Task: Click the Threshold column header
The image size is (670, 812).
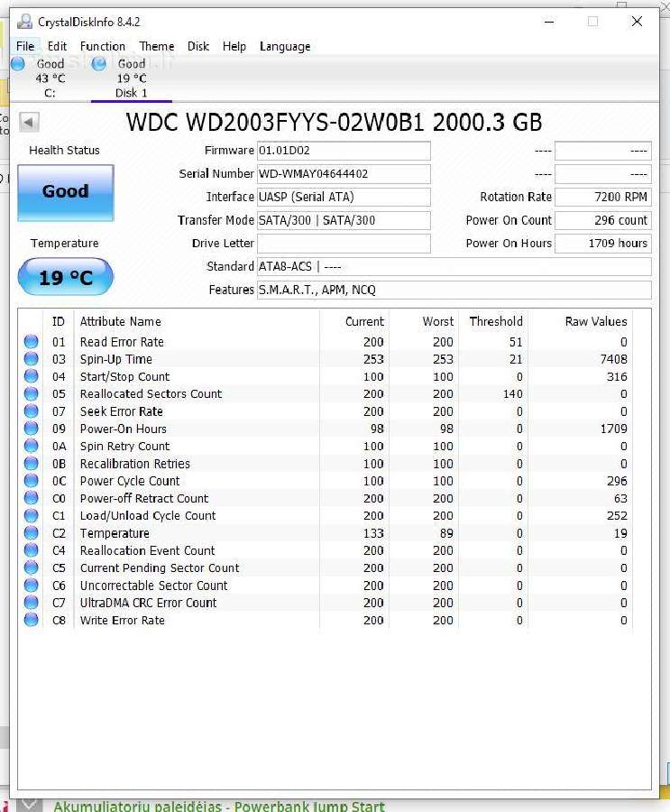Action: pos(494,321)
